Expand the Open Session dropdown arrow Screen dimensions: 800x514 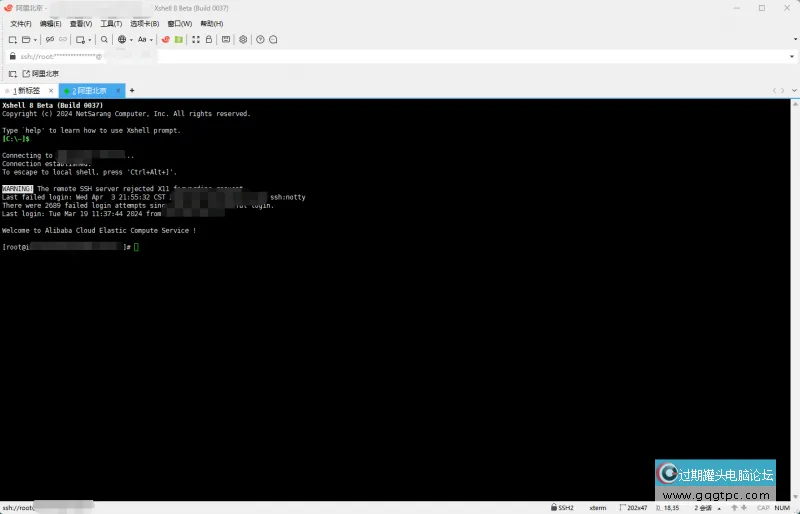pos(35,40)
